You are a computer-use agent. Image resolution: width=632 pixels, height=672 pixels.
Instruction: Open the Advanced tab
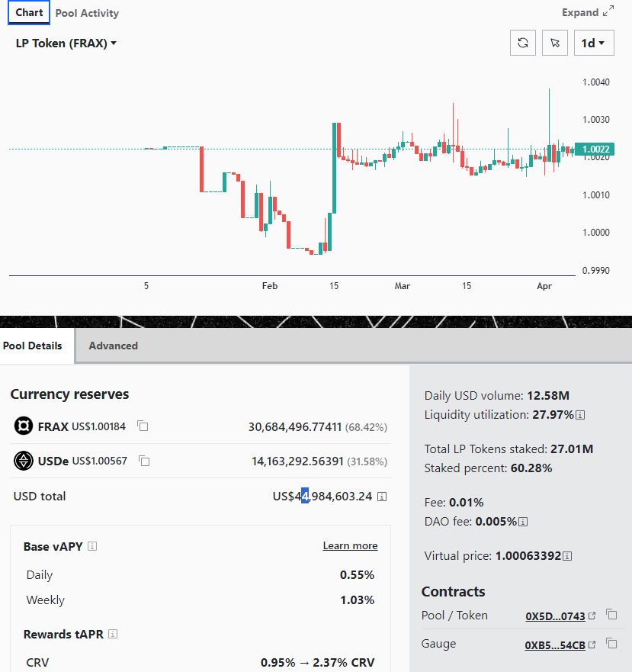coord(113,346)
